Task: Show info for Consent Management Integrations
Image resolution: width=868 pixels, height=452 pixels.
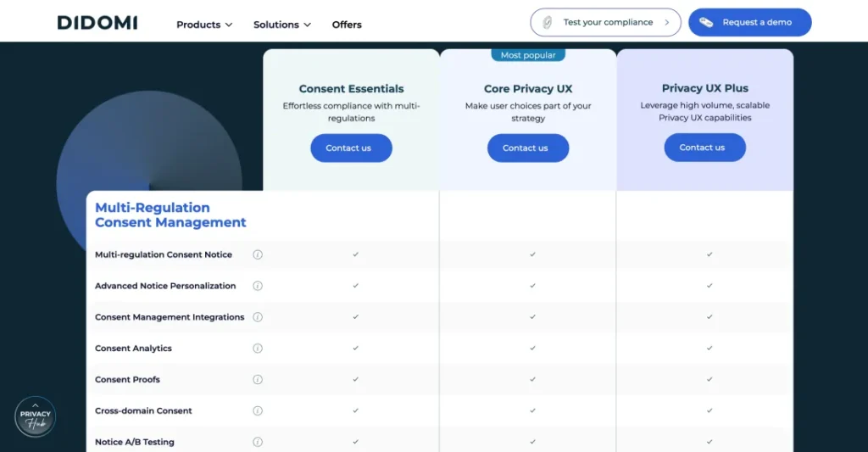Action: coord(258,317)
